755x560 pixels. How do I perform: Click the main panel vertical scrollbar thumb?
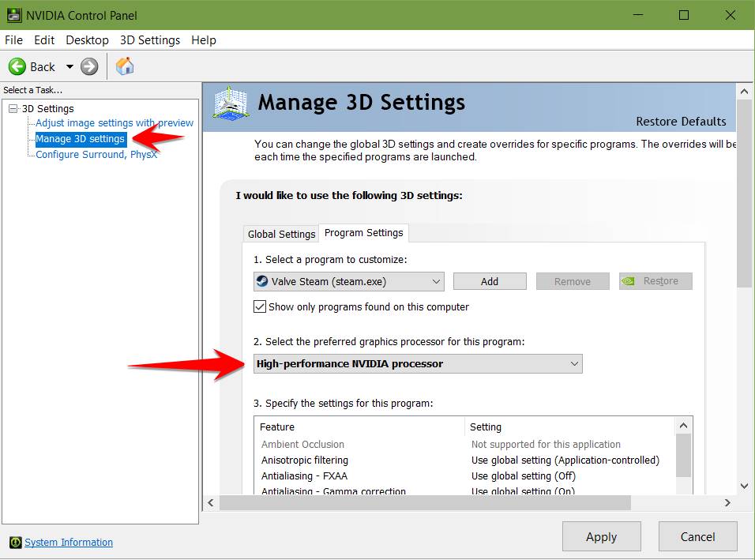pyautogui.click(x=744, y=193)
